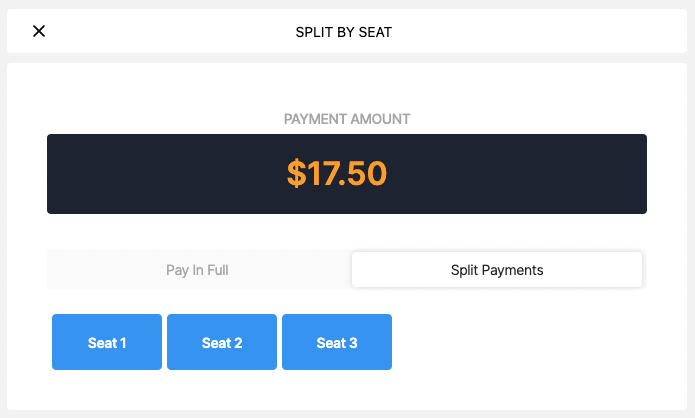The height and width of the screenshot is (418, 695).
Task: Click the $17.50 payment amount display
Action: [x=347, y=174]
